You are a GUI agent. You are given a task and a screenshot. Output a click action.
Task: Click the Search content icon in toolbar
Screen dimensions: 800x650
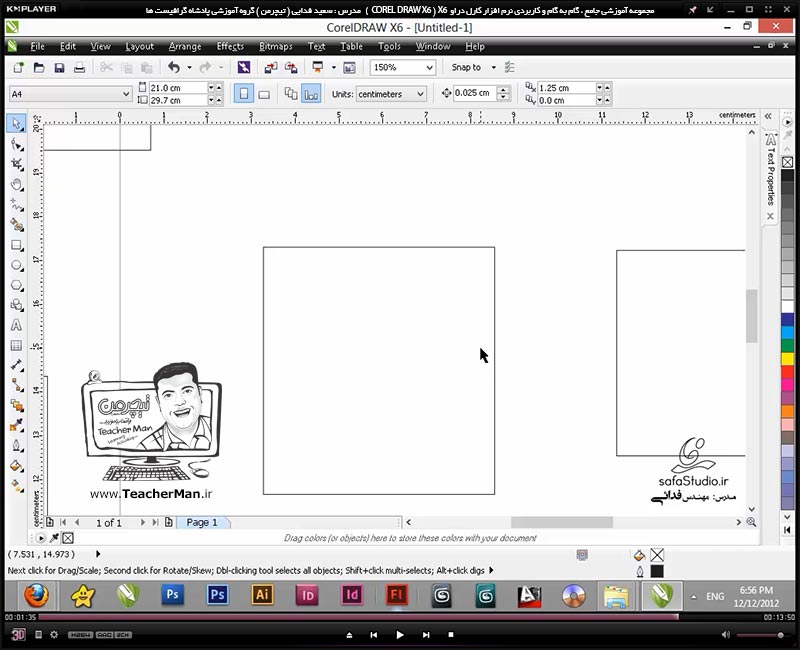pos(244,67)
